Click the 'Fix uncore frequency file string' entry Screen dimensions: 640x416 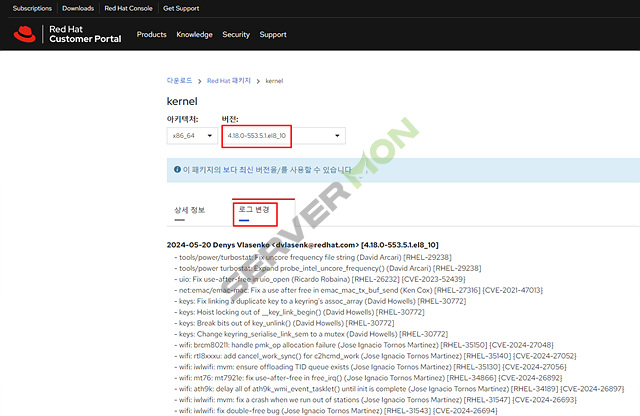[315, 257]
